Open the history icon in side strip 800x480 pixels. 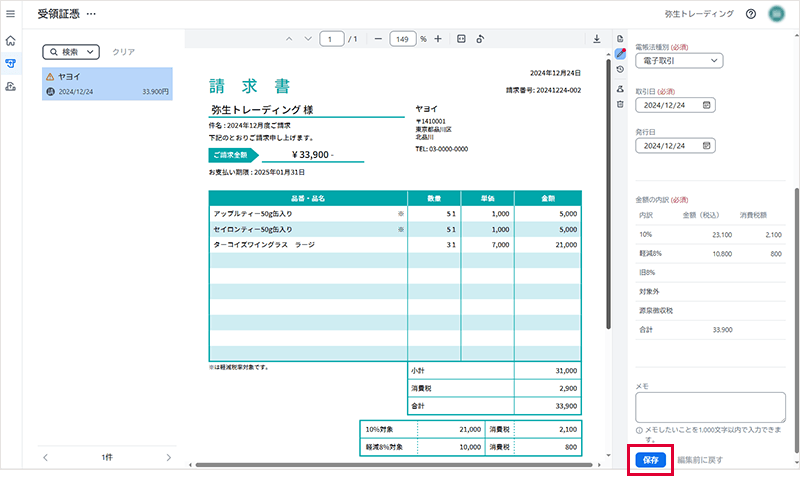point(620,69)
